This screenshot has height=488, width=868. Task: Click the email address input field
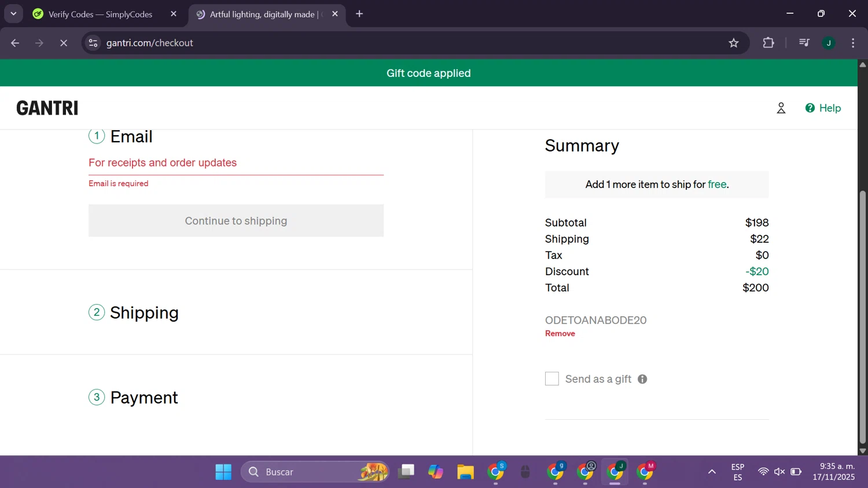tap(236, 163)
